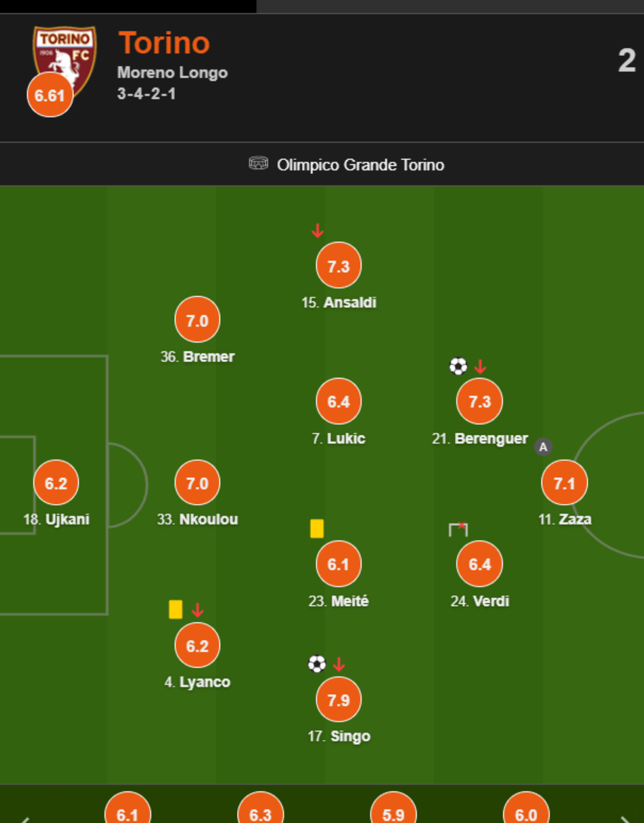Select Ujkani's 6.2 rating bubble
Viewport: 644px width, 823px height.
coord(56,483)
